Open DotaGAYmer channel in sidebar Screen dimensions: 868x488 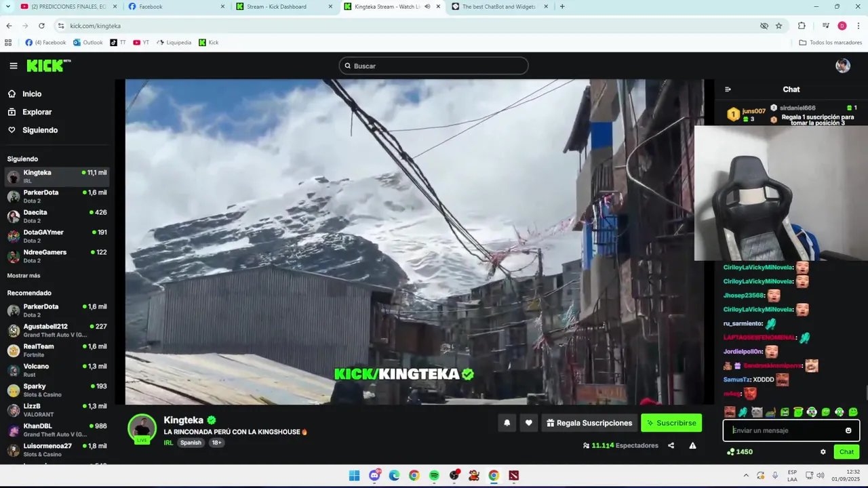click(58, 236)
